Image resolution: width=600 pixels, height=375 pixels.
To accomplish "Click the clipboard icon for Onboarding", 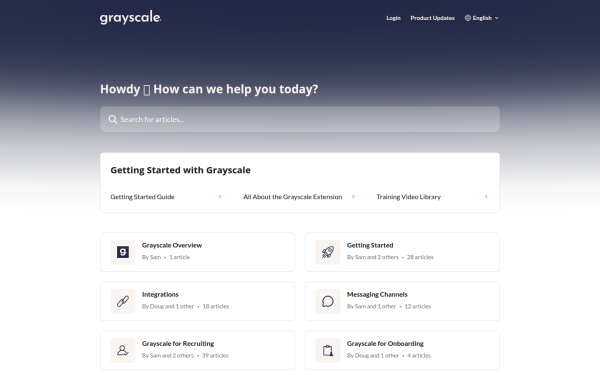I will click(x=328, y=350).
